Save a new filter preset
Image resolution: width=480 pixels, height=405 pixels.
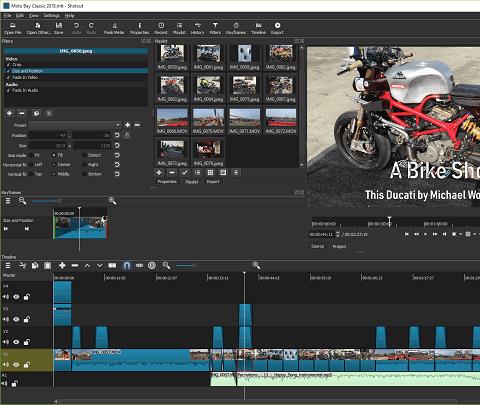click(128, 125)
